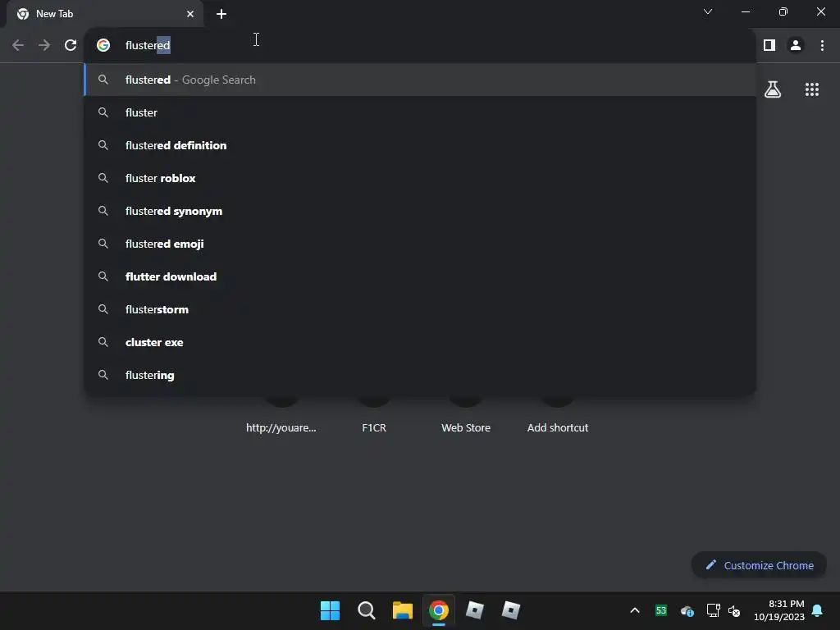Click the address bar containing flustered
Image resolution: width=840 pixels, height=630 pixels.
click(x=421, y=45)
